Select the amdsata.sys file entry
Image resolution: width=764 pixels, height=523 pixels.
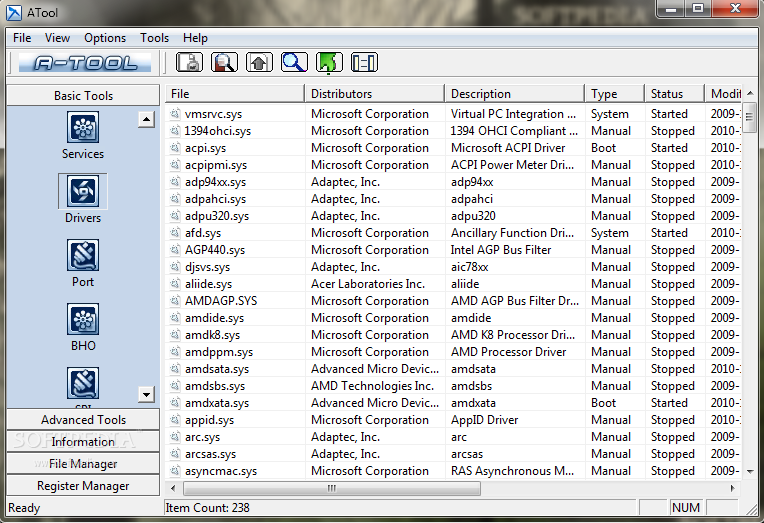tap(217, 369)
